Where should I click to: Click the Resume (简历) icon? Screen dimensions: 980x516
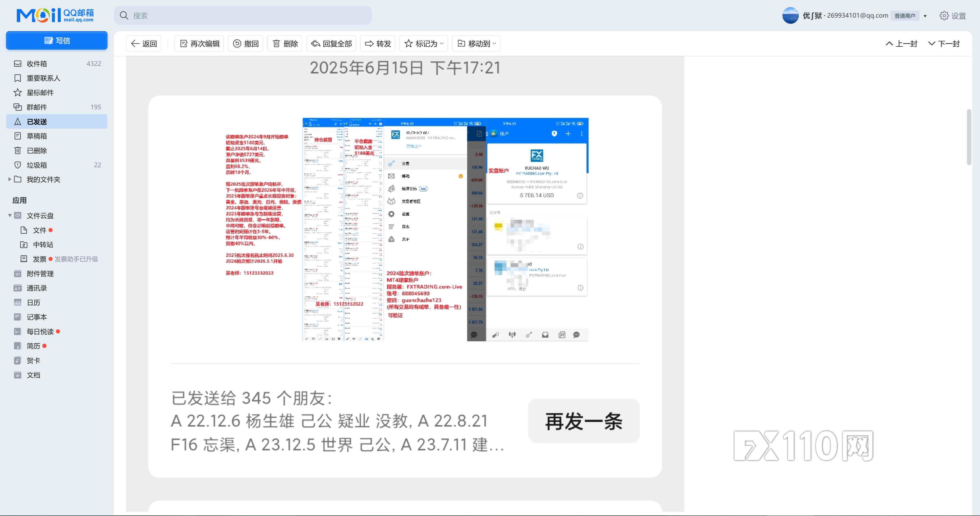(x=18, y=346)
